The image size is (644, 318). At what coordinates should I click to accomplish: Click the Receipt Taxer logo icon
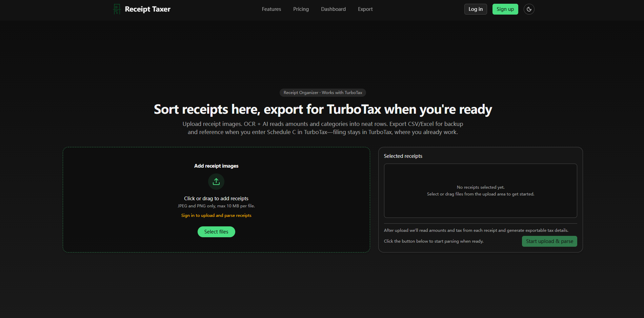117,9
